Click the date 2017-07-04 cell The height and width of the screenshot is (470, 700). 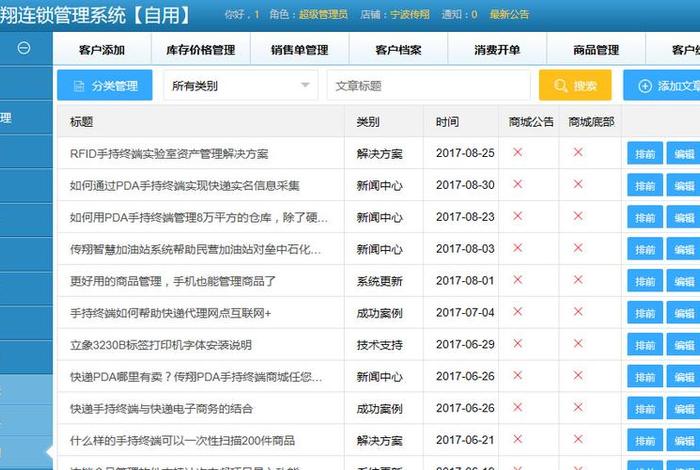465,312
